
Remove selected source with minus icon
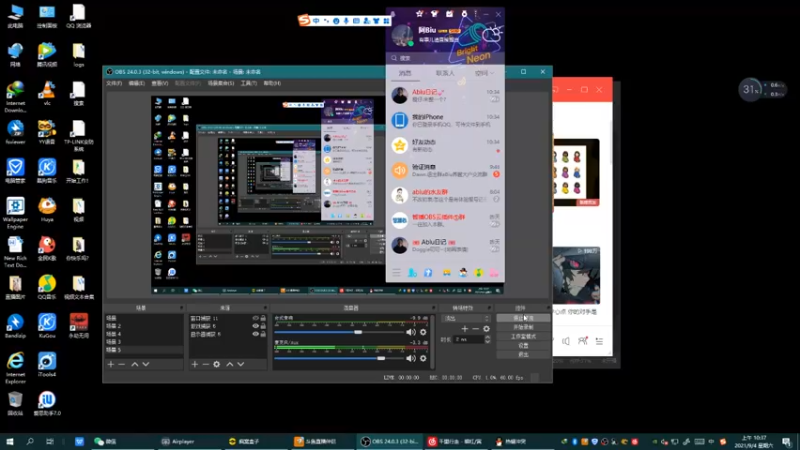click(206, 364)
